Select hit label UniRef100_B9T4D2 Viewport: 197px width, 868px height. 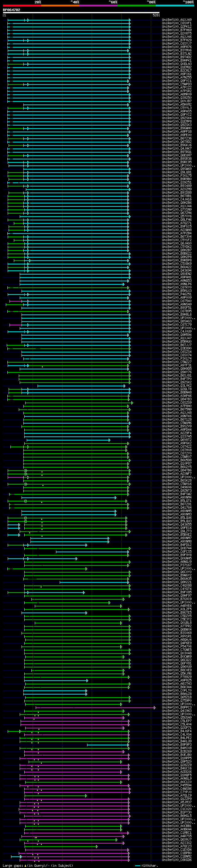pos(177,57)
